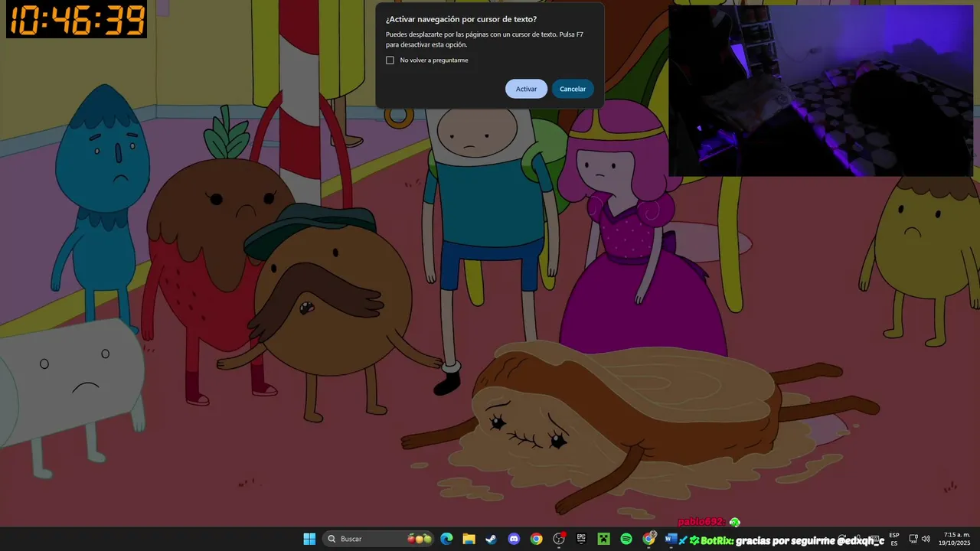The height and width of the screenshot is (551, 980).
Task: Click the ESP ES language indicator
Action: tap(894, 539)
